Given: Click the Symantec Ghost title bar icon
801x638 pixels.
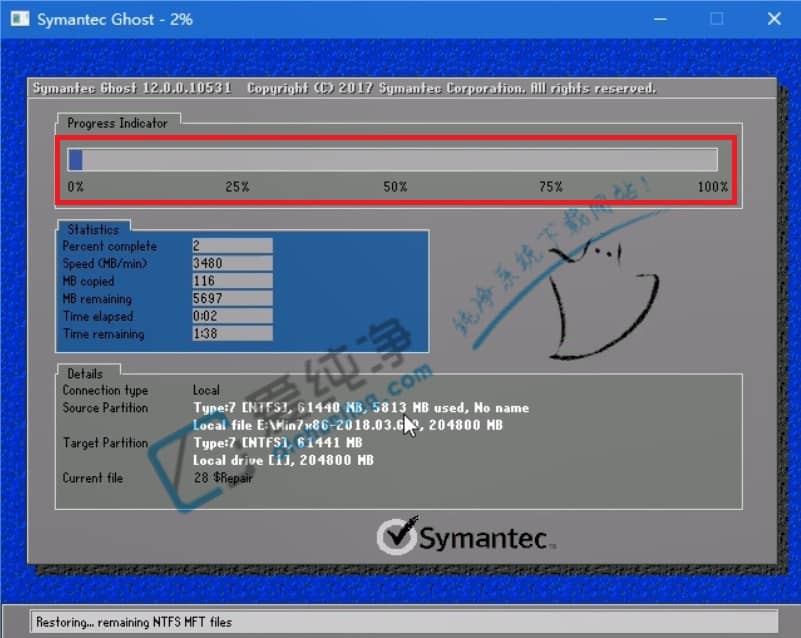Looking at the screenshot, I should click(18, 19).
